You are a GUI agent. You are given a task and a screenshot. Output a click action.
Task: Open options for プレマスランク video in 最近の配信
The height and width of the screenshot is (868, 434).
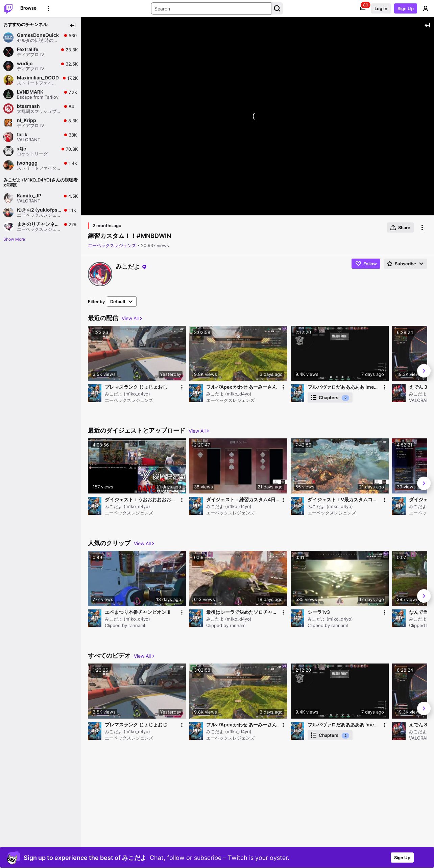182,387
